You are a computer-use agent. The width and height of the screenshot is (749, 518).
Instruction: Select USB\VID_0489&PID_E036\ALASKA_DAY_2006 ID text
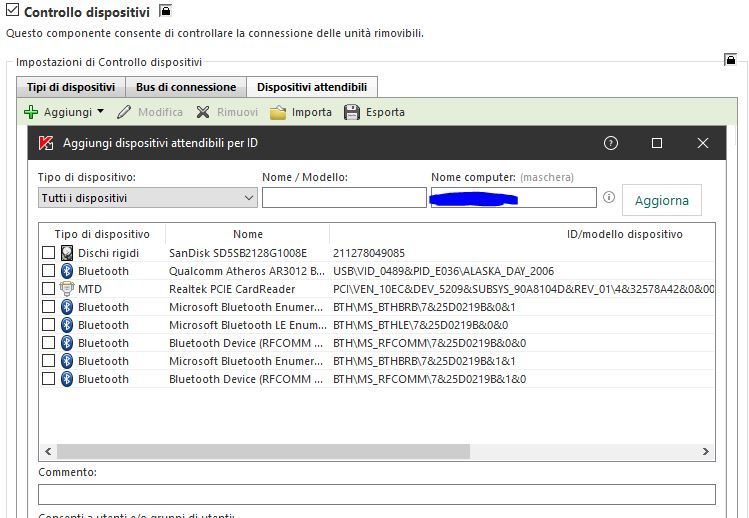pos(443,271)
